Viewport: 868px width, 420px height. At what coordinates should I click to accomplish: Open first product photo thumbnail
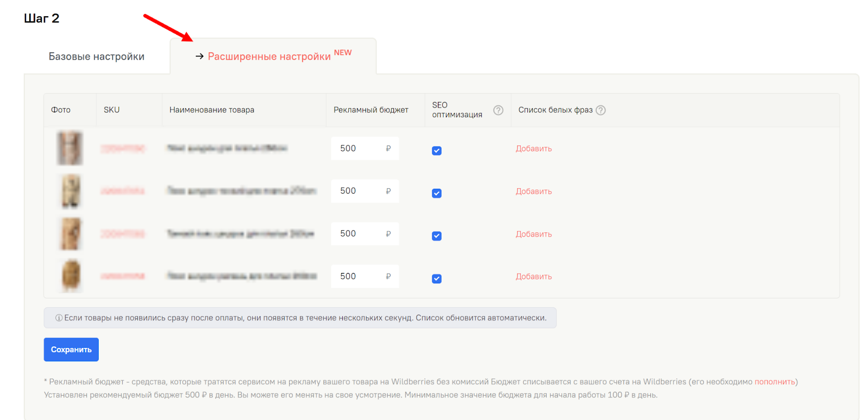click(x=70, y=148)
